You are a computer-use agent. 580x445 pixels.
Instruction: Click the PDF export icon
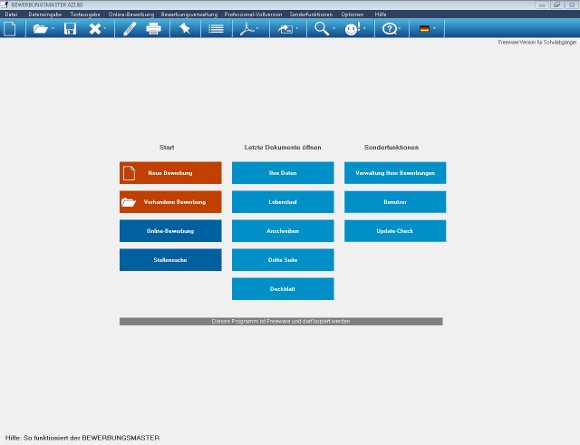coord(247,28)
